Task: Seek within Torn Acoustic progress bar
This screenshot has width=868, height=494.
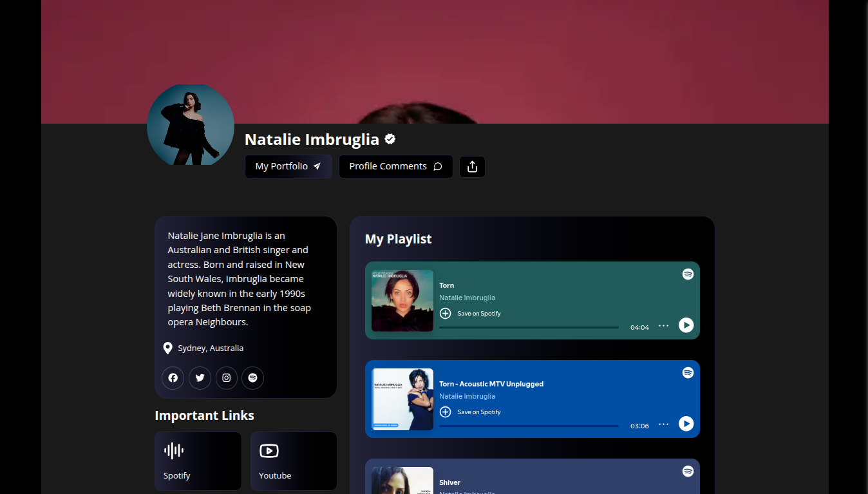Action: point(529,426)
